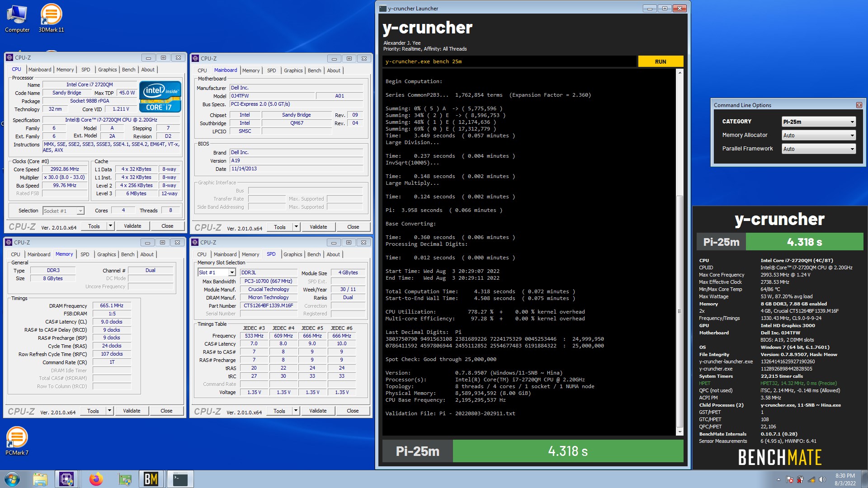The image size is (868, 488).
Task: Click the yellow RUN button
Action: coord(660,61)
